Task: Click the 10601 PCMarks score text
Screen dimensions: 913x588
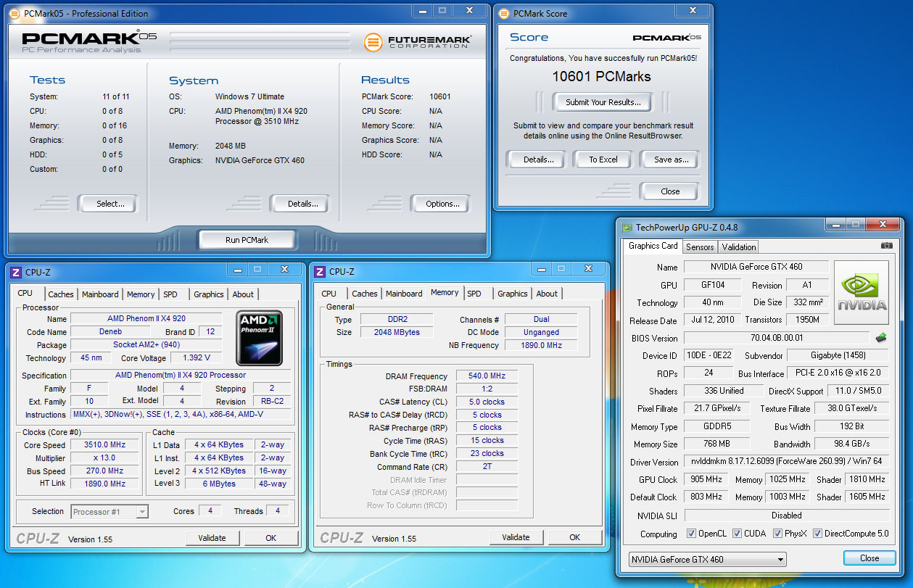Action: click(601, 77)
